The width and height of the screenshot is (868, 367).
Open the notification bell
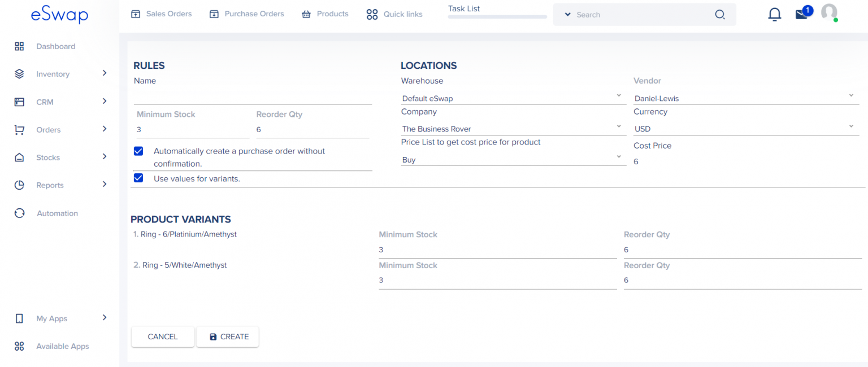tap(775, 14)
